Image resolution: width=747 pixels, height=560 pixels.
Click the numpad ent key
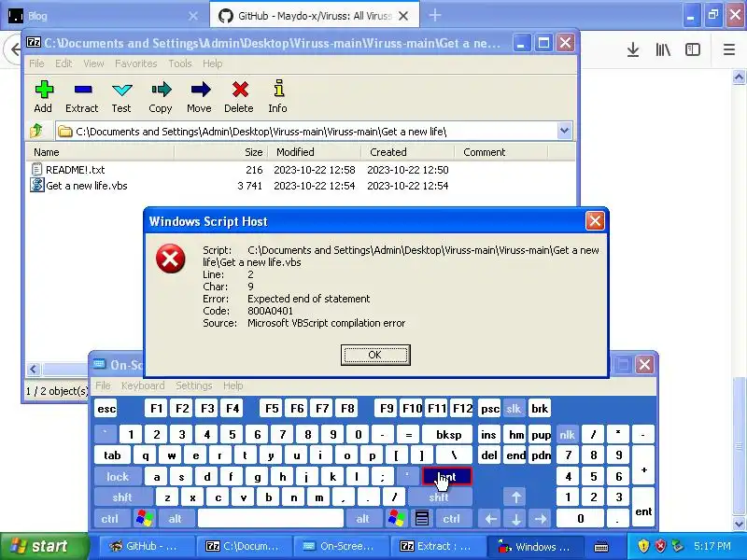[x=643, y=507]
